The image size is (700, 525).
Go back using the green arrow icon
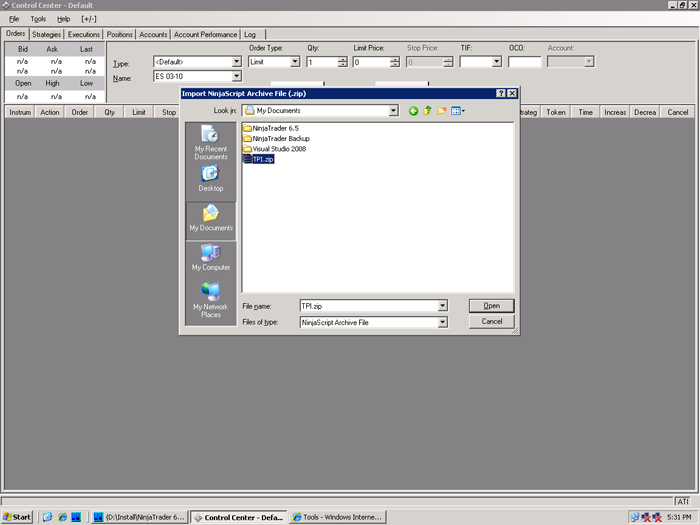click(413, 111)
